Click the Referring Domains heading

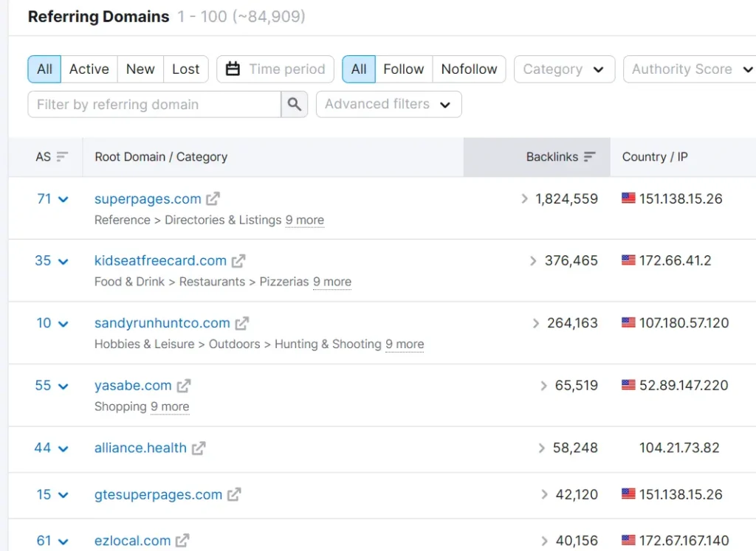point(99,16)
